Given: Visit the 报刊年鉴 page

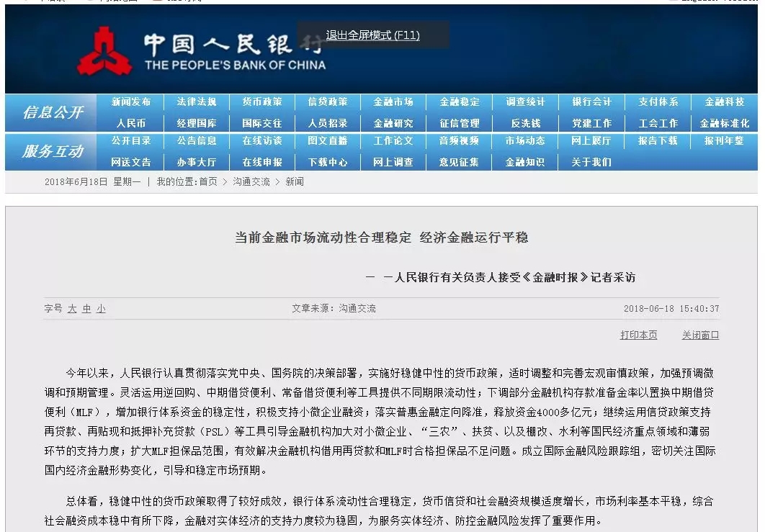Looking at the screenshot, I should pos(725,141).
